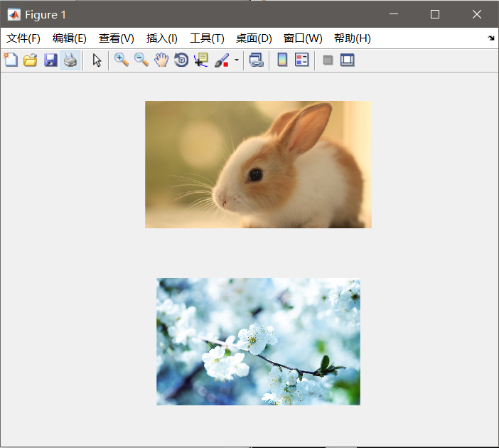The image size is (499, 448).
Task: Click the MATLAB logo in title bar
Action: (14, 15)
